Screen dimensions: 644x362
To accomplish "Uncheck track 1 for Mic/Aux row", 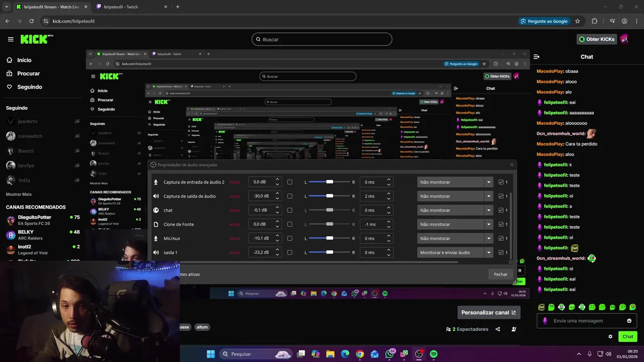I will point(501,238).
